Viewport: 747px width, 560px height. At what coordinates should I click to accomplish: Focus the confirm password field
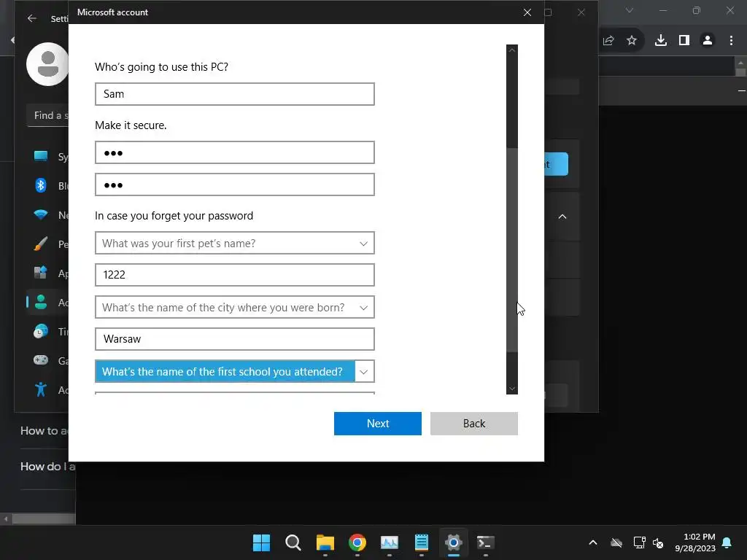click(235, 184)
